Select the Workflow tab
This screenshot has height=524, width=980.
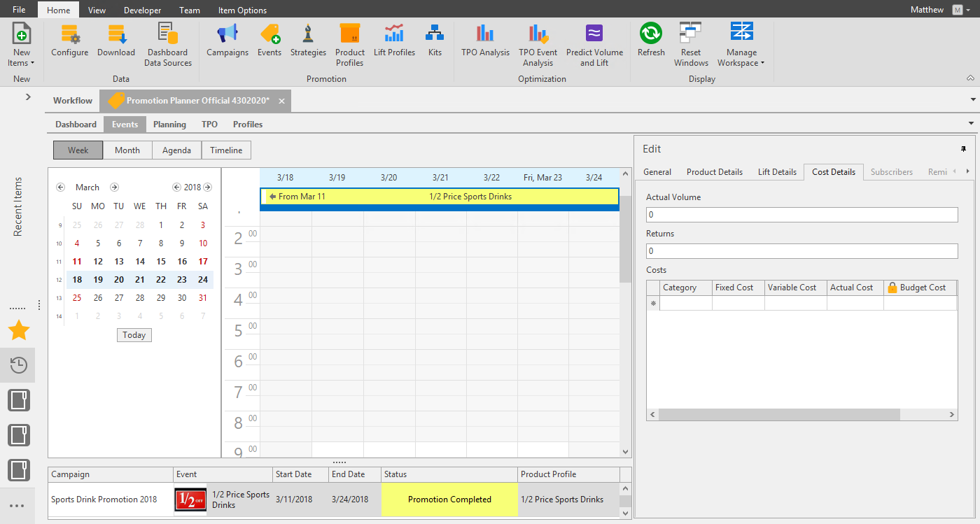coord(73,101)
